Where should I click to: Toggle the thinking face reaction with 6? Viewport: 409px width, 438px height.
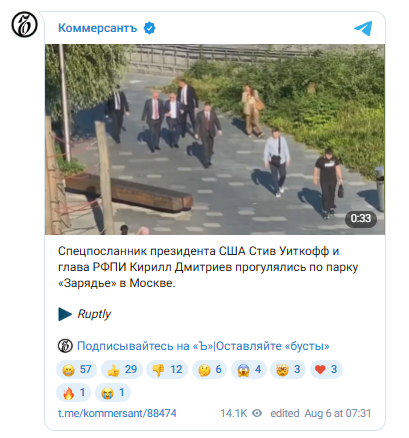pos(209,369)
